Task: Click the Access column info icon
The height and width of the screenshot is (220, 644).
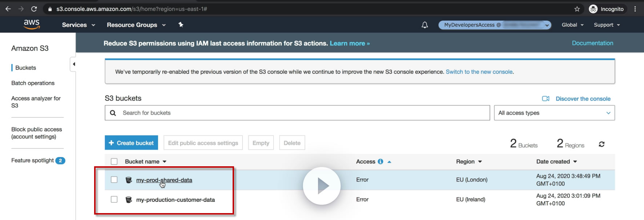Action: 380,162
